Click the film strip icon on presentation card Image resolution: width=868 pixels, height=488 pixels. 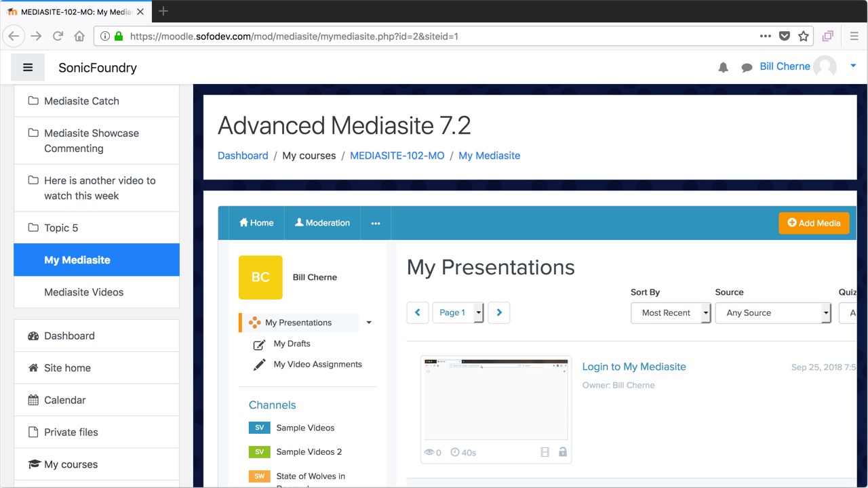click(x=545, y=452)
